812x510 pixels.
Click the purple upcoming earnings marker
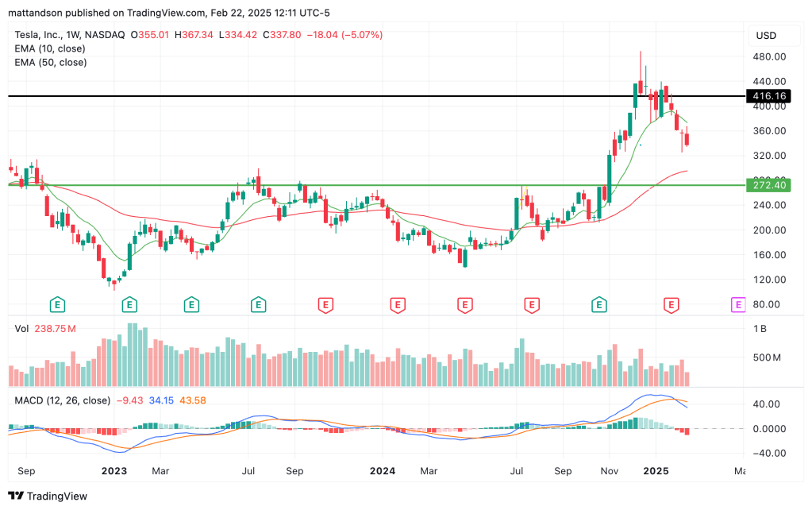tap(737, 304)
